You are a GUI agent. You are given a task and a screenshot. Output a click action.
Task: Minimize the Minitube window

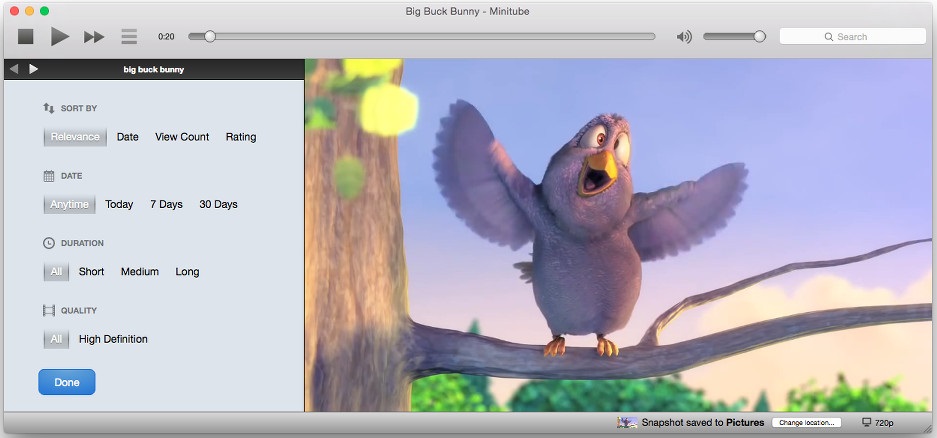[29, 11]
